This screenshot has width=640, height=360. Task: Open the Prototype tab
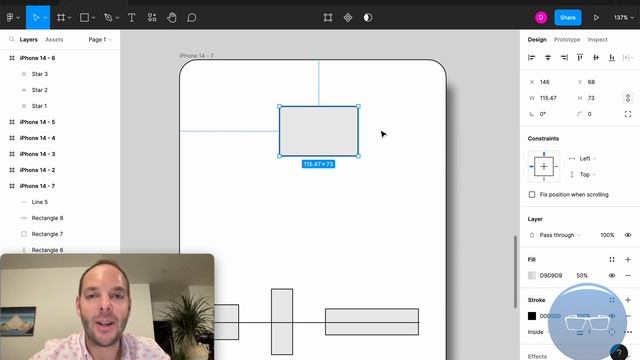click(567, 40)
